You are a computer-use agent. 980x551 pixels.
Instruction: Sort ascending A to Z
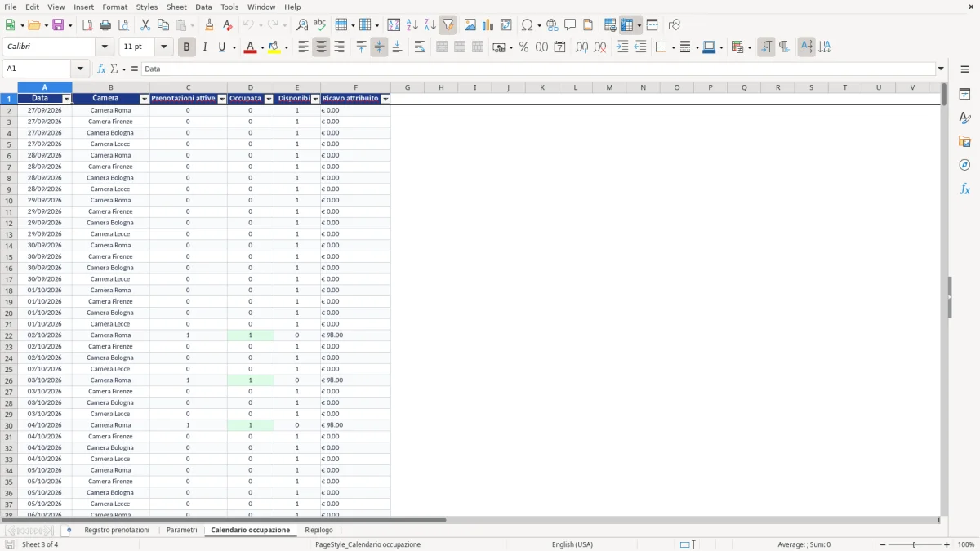(412, 25)
